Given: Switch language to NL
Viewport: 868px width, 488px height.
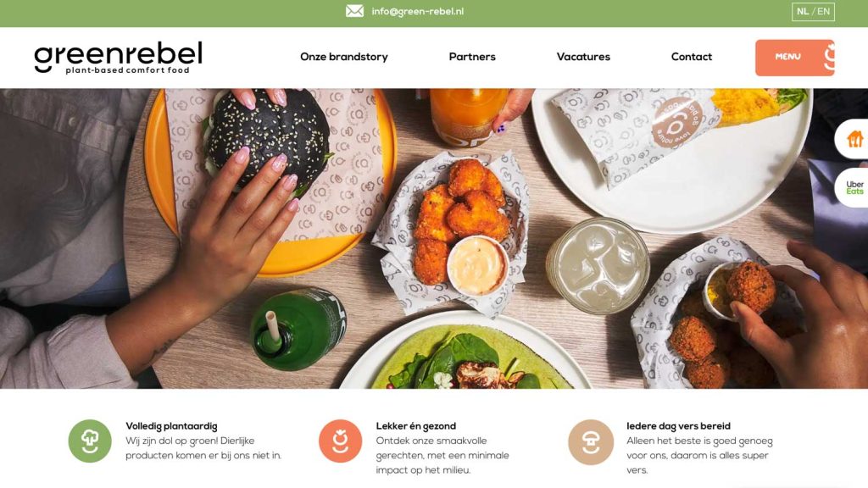Looking at the screenshot, I should [x=803, y=12].
